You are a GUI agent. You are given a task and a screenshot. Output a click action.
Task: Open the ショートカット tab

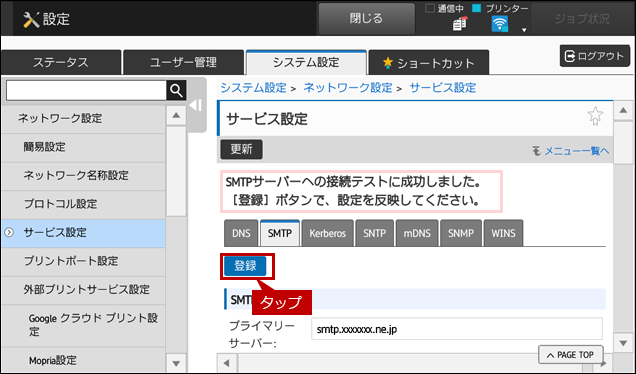429,63
